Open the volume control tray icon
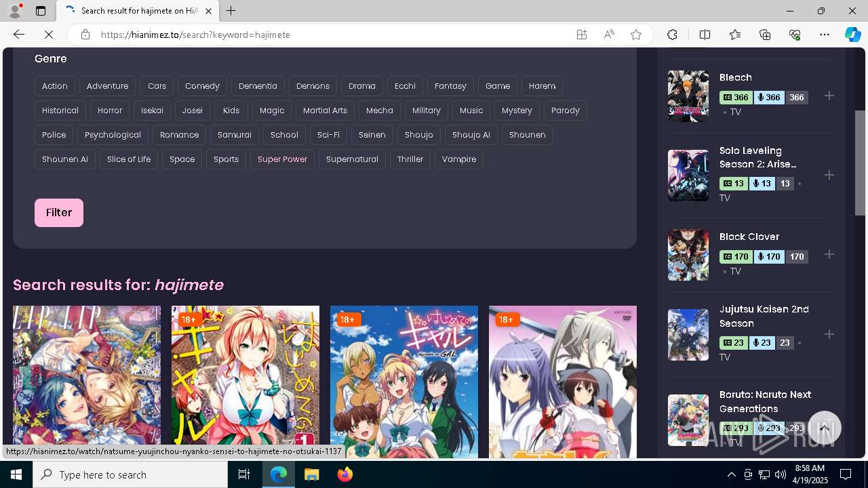The image size is (868, 488). (781, 474)
